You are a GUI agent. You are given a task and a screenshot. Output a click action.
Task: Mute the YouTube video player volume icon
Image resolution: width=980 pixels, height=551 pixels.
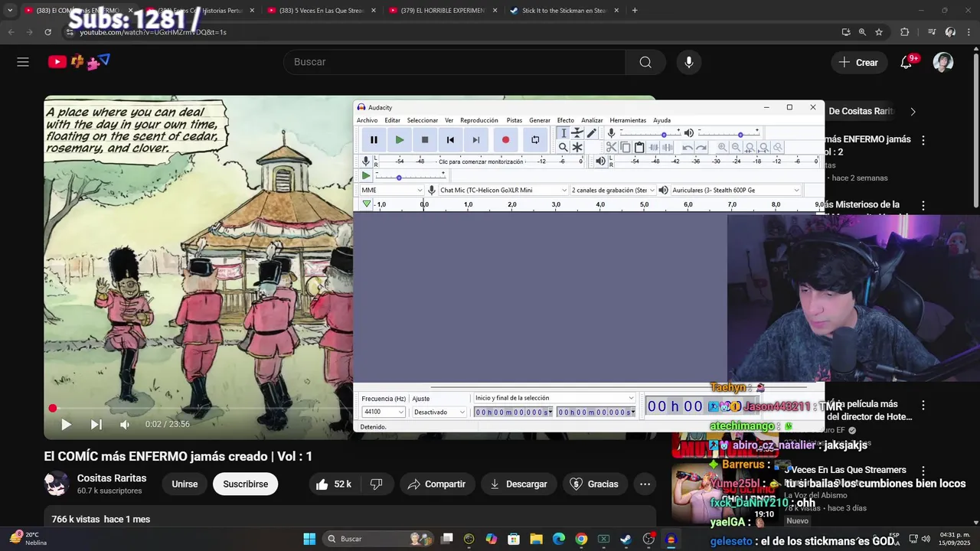(x=125, y=424)
